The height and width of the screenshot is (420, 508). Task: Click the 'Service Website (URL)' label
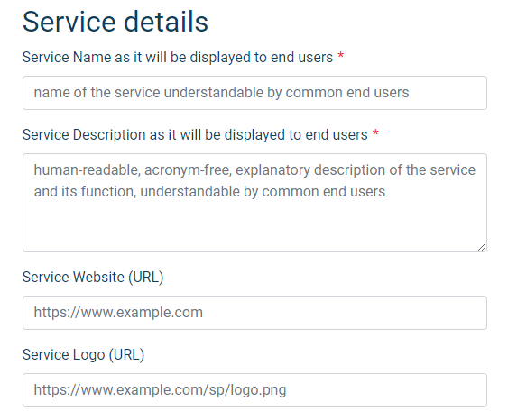pos(93,278)
